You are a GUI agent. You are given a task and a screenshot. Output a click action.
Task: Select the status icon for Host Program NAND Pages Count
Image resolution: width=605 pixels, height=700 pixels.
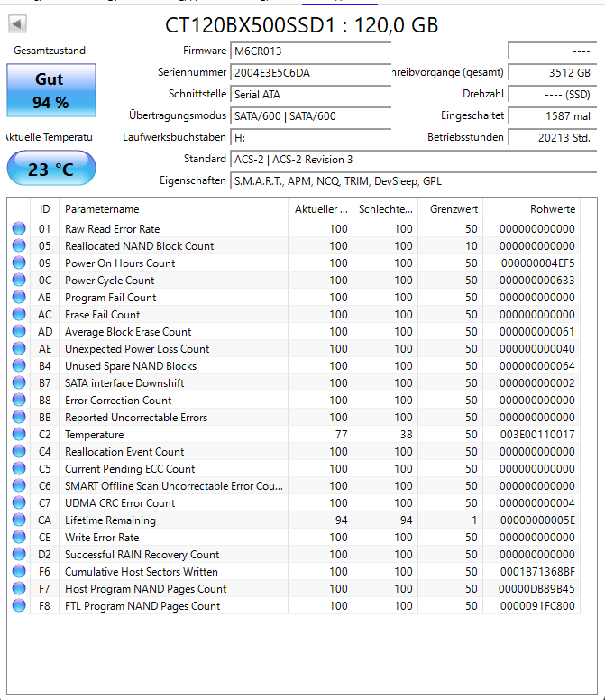(x=19, y=588)
